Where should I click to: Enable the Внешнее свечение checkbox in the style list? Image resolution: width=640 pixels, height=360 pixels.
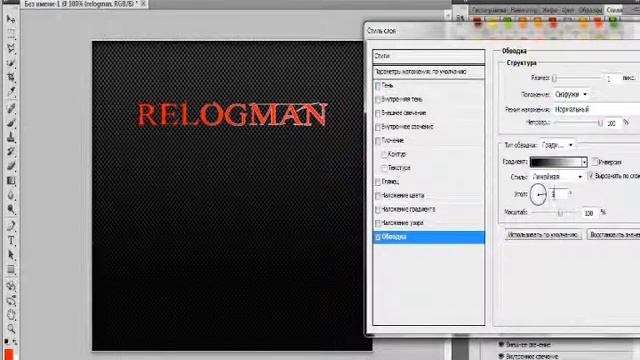pyautogui.click(x=378, y=113)
